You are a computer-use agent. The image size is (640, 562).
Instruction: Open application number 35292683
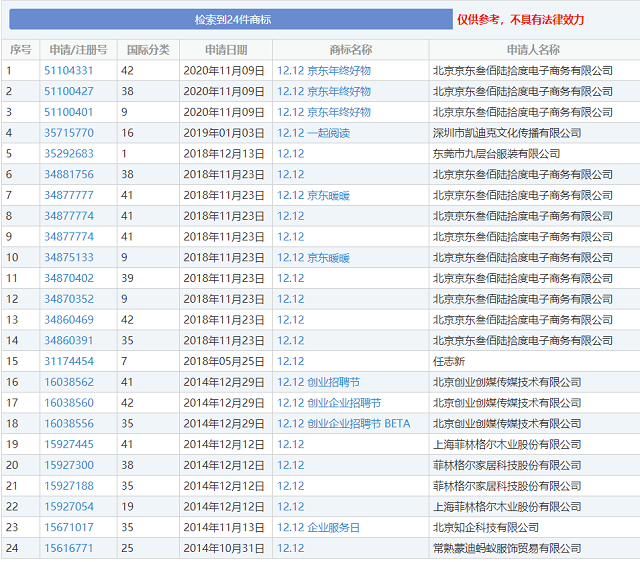point(69,154)
